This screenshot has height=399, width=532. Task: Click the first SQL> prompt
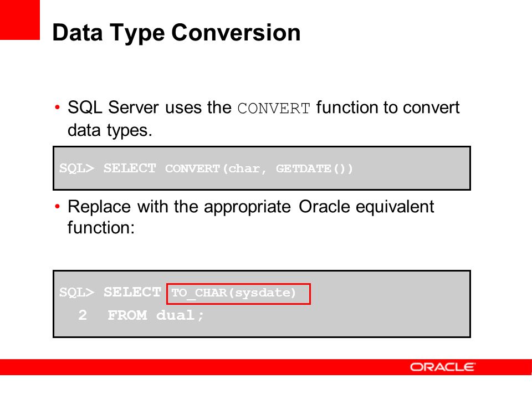pos(76,168)
